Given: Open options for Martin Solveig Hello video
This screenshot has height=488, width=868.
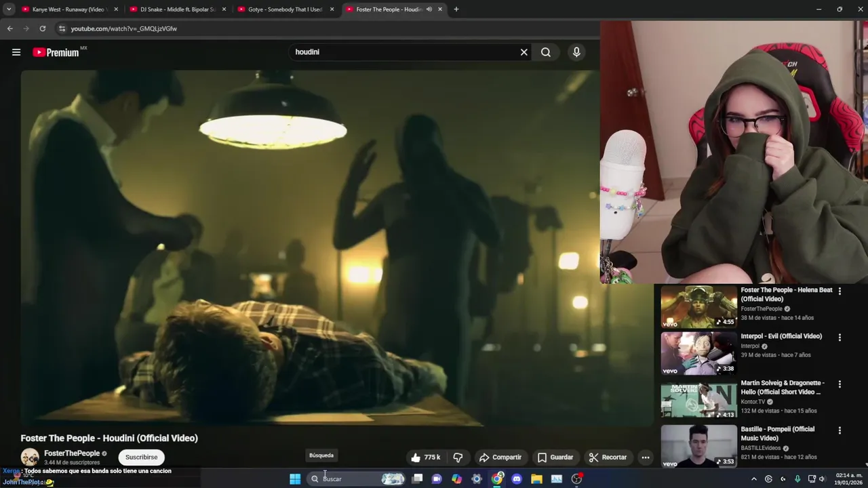Looking at the screenshot, I should [840, 384].
